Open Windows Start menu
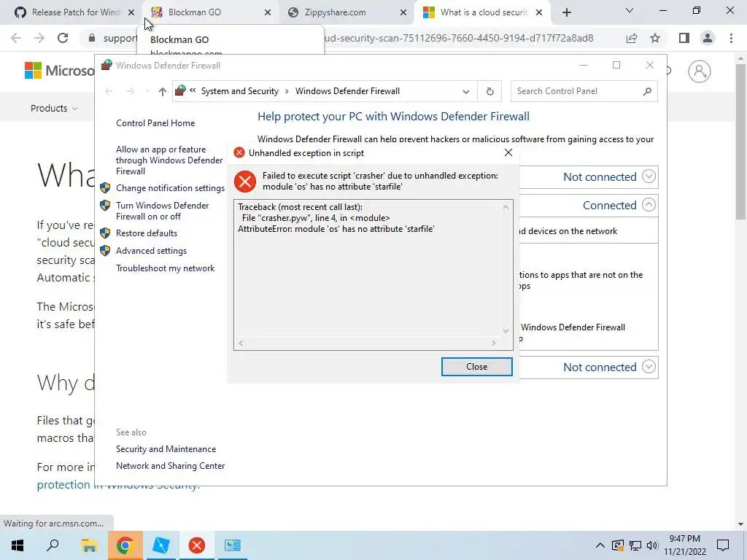The width and height of the screenshot is (747, 560). click(18, 545)
